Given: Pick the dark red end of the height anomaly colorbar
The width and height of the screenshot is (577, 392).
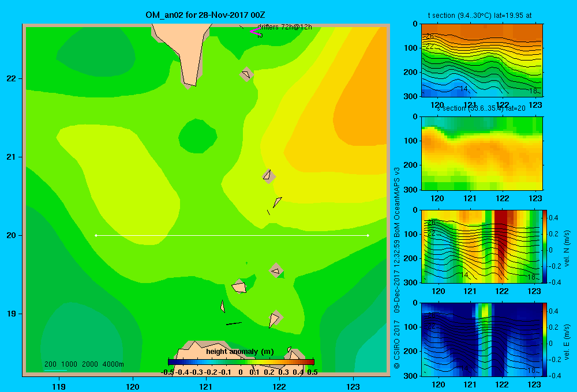Looking at the screenshot, I should [x=310, y=362].
